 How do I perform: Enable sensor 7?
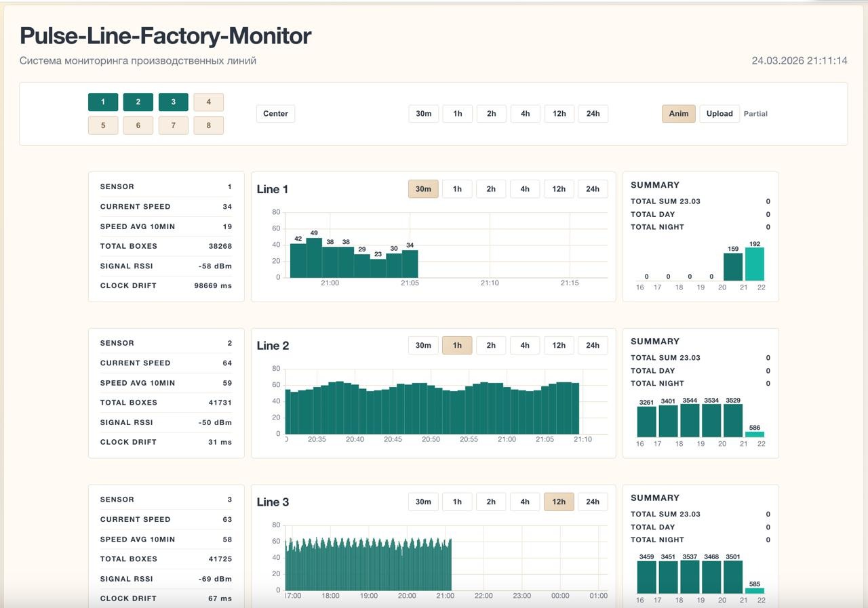click(x=174, y=125)
